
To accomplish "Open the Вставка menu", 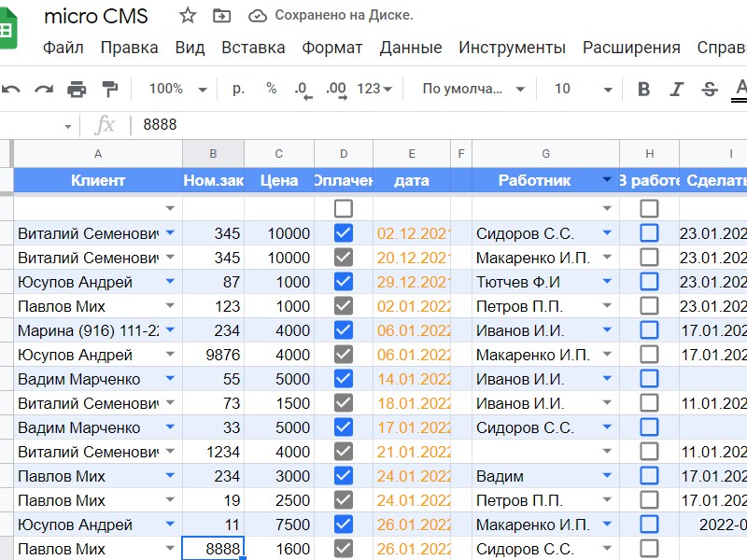I will tap(253, 48).
